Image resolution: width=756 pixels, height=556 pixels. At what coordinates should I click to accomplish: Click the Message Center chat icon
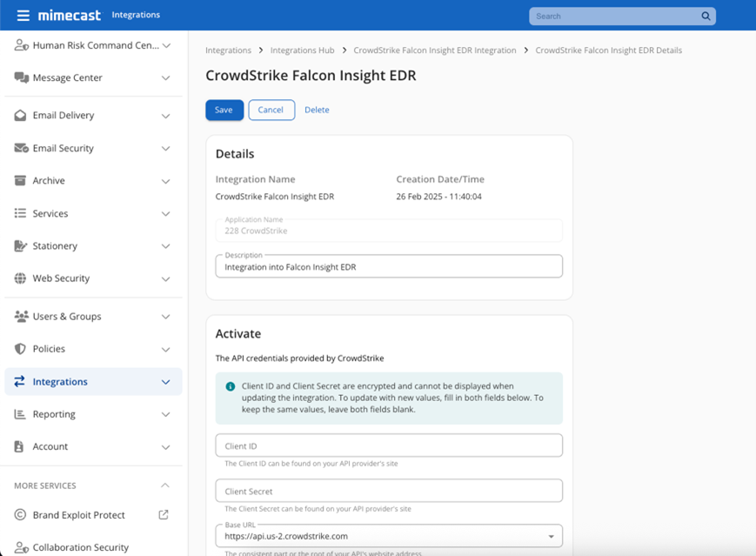coord(21,77)
